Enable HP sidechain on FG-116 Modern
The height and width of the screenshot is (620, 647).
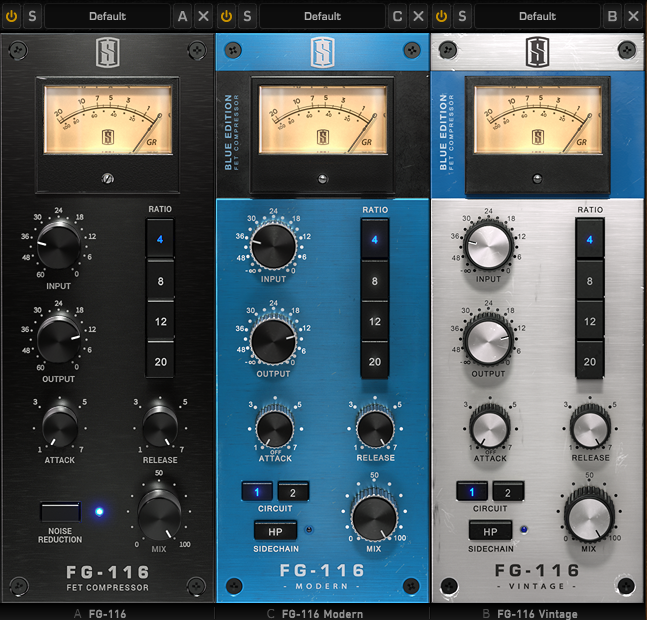click(x=275, y=531)
